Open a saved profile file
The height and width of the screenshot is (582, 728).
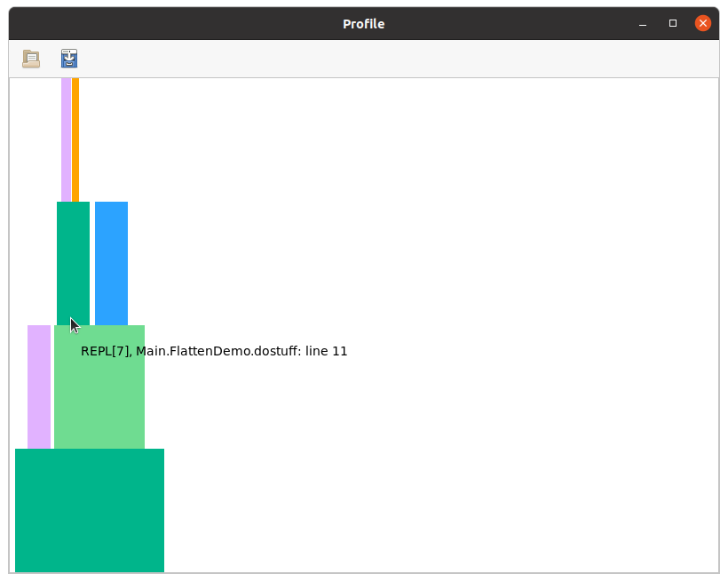[x=31, y=59]
